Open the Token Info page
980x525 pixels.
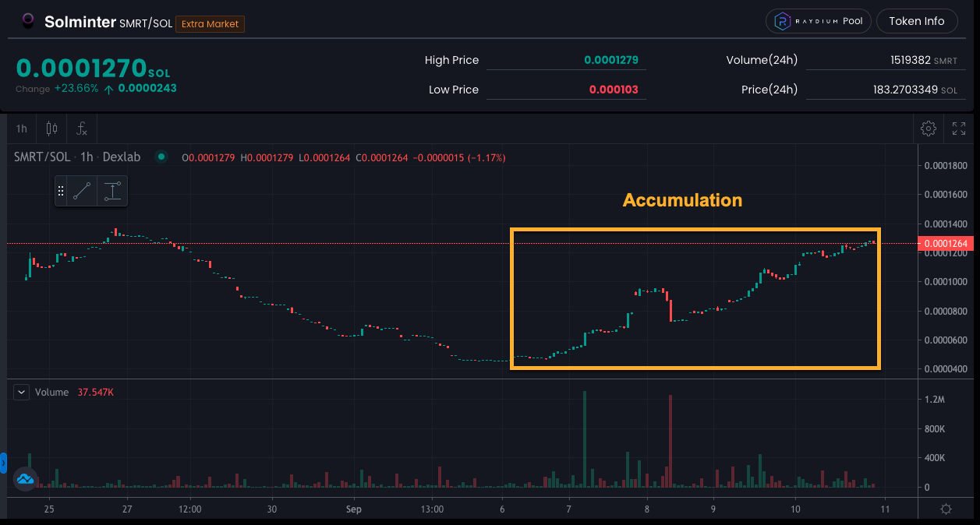tap(916, 21)
